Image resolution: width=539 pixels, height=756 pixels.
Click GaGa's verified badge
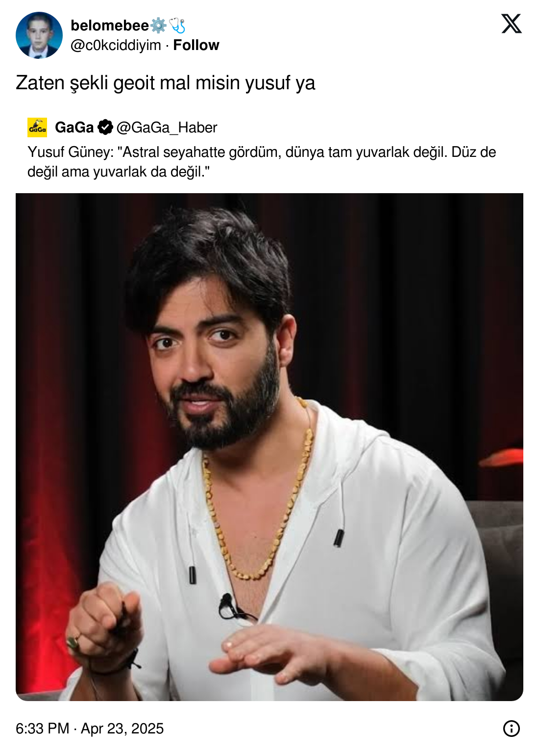[x=105, y=127]
